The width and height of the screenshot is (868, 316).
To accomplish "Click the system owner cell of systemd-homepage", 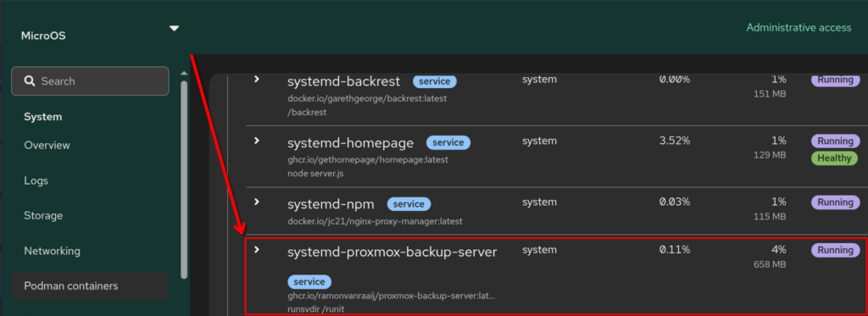I will (x=538, y=141).
